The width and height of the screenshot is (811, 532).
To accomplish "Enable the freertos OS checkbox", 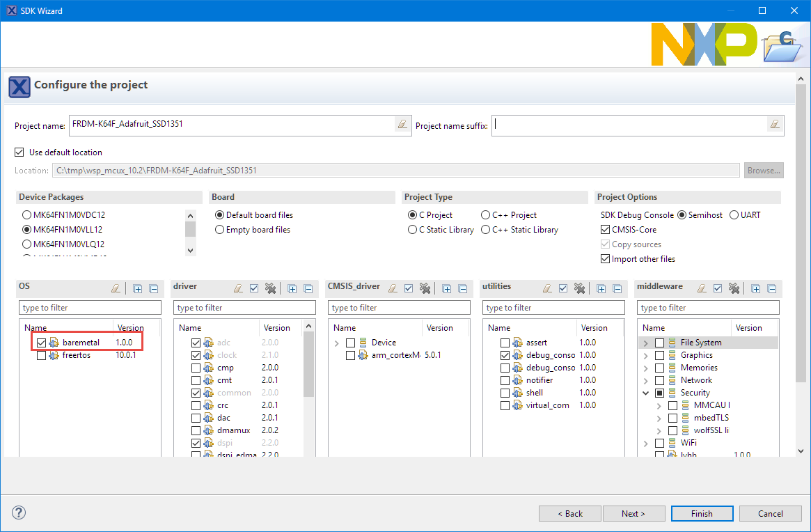I will [42, 355].
